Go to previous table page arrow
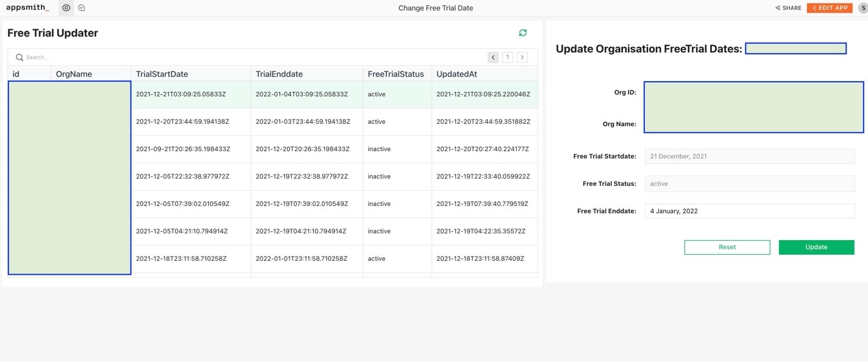 pos(493,57)
